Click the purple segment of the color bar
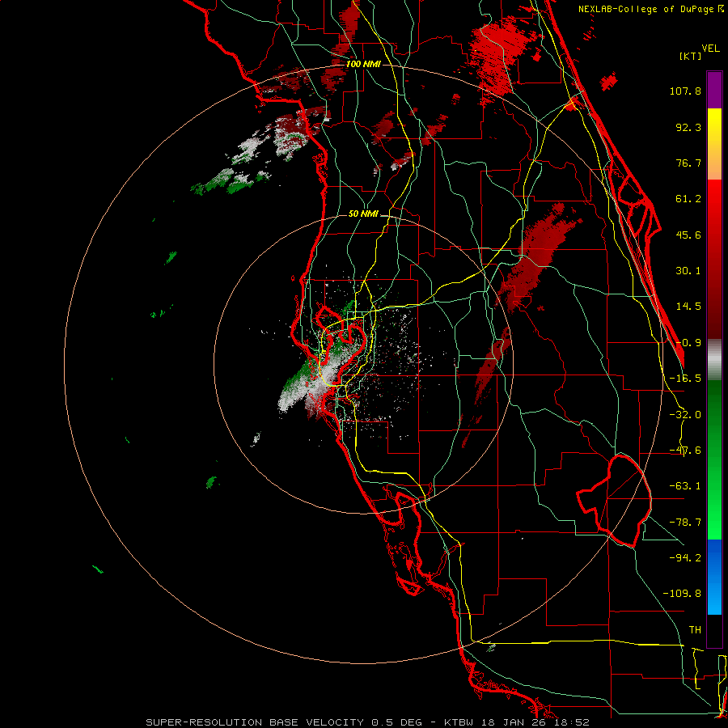 [714, 90]
